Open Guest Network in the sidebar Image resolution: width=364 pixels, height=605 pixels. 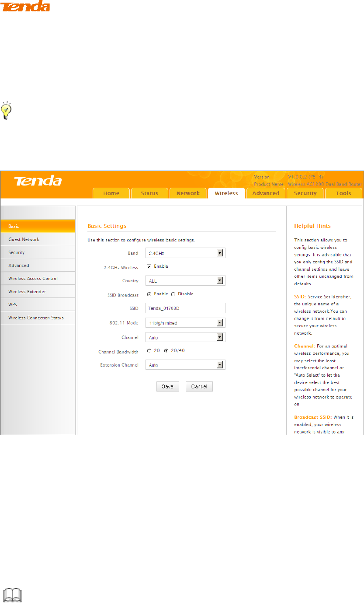click(x=38, y=239)
